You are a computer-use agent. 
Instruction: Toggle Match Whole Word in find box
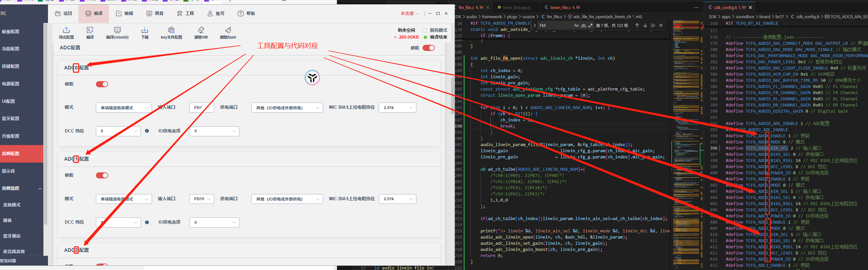(583, 25)
